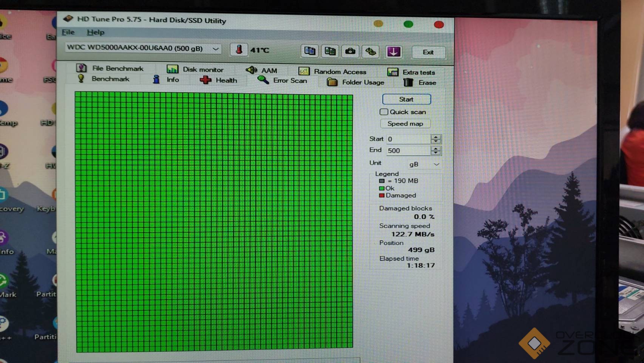644x363 pixels.
Task: Click the 499 gB position value
Action: click(x=421, y=250)
